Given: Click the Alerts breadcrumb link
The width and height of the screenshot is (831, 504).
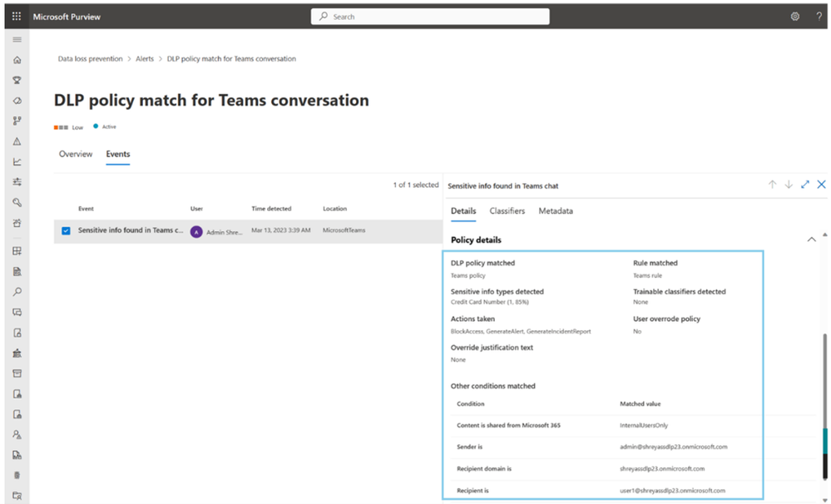Looking at the screenshot, I should 145,59.
